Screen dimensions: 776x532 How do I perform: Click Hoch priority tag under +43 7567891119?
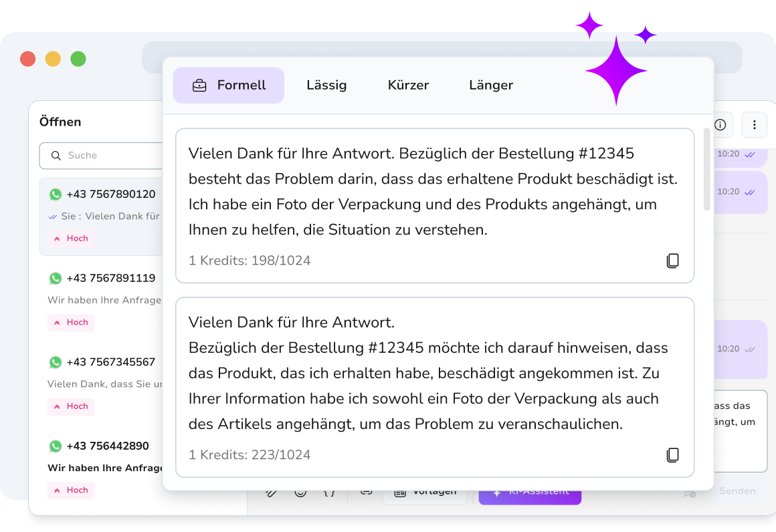[72, 322]
